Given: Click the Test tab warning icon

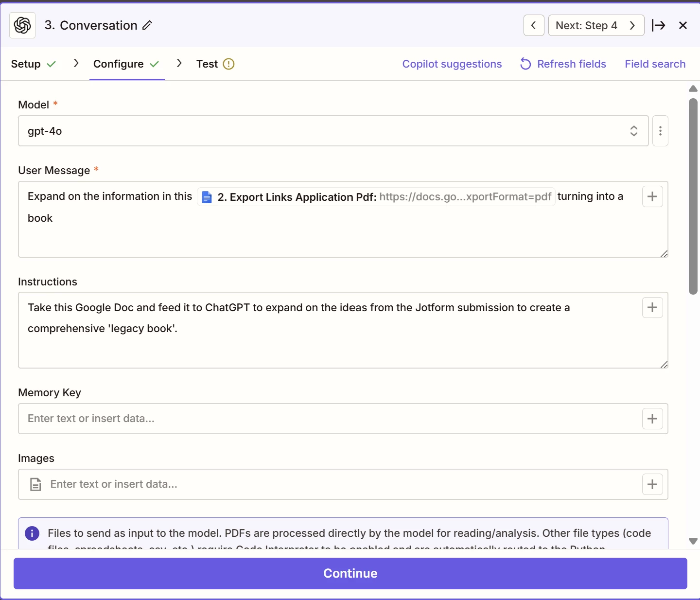Looking at the screenshot, I should [228, 64].
